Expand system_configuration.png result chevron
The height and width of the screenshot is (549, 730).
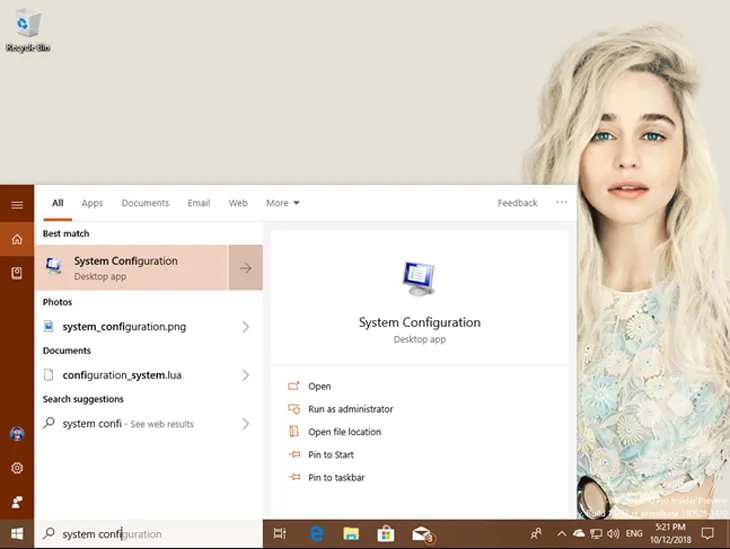pyautogui.click(x=245, y=327)
